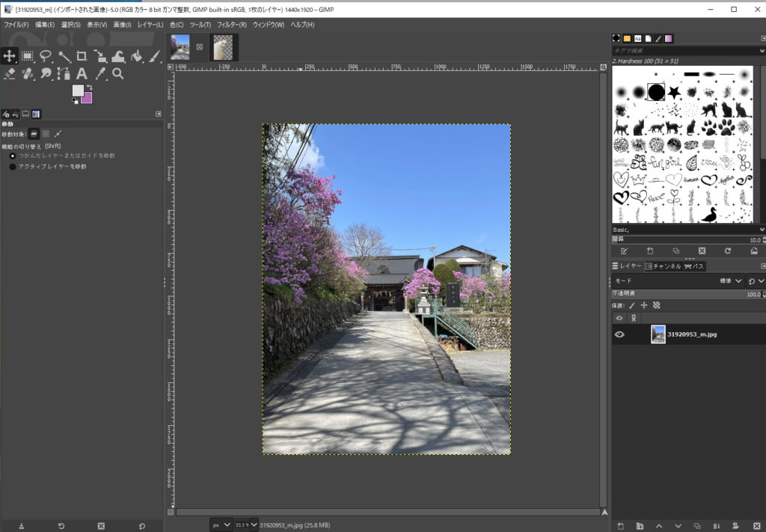Screen dimensions: 766x532
Task: Choose the Color Picker eyedropper tool
Action: (x=99, y=74)
